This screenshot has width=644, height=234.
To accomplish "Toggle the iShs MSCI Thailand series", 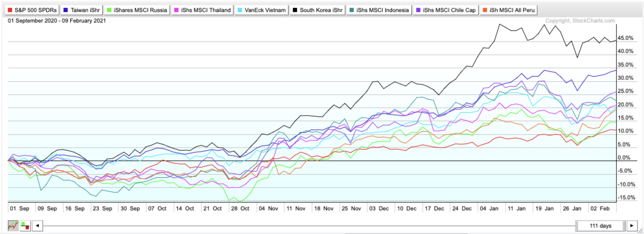I will coord(202,10).
